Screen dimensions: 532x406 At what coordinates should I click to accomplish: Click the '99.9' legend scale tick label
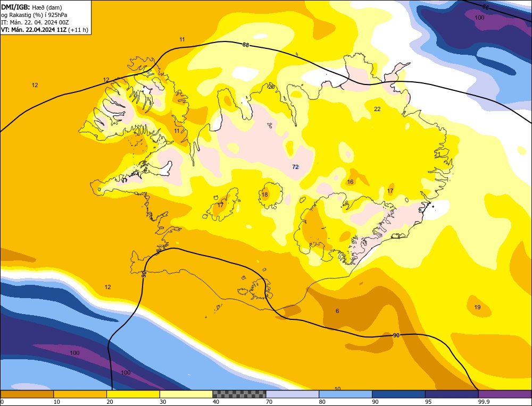click(x=484, y=402)
